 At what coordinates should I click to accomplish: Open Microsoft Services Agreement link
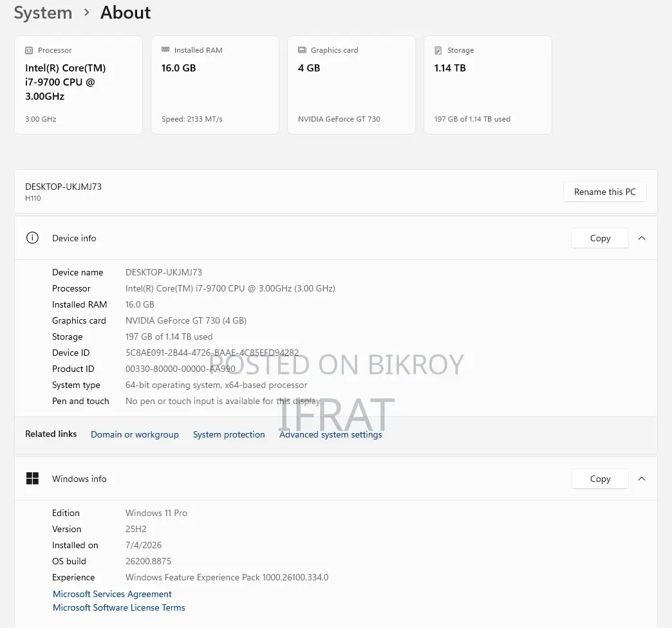click(x=112, y=594)
